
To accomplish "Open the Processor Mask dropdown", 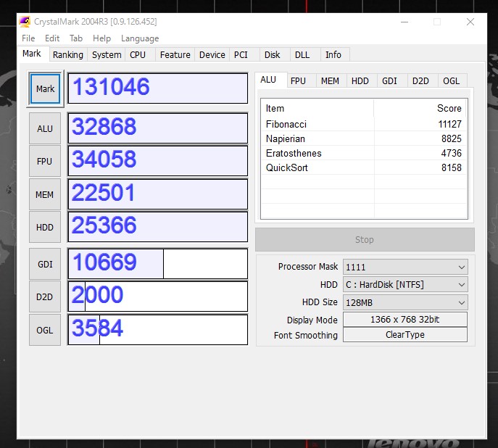I will point(405,267).
